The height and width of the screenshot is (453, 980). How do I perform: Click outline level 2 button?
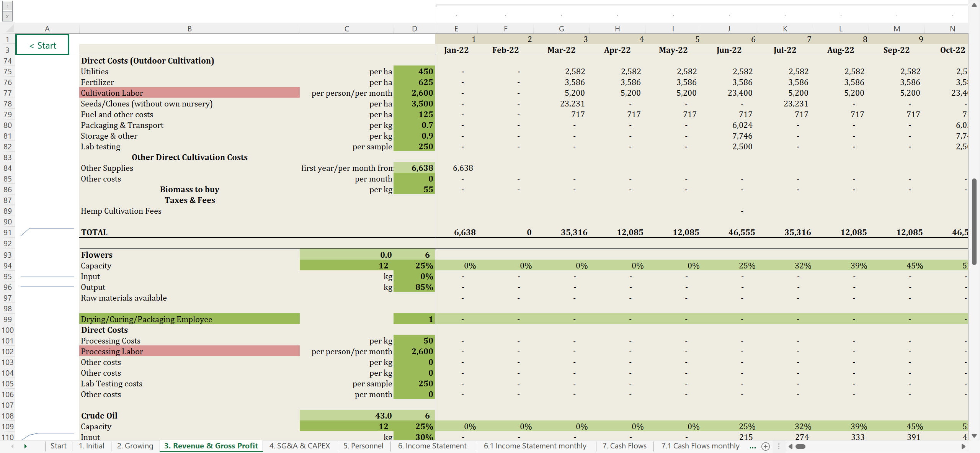point(7,16)
